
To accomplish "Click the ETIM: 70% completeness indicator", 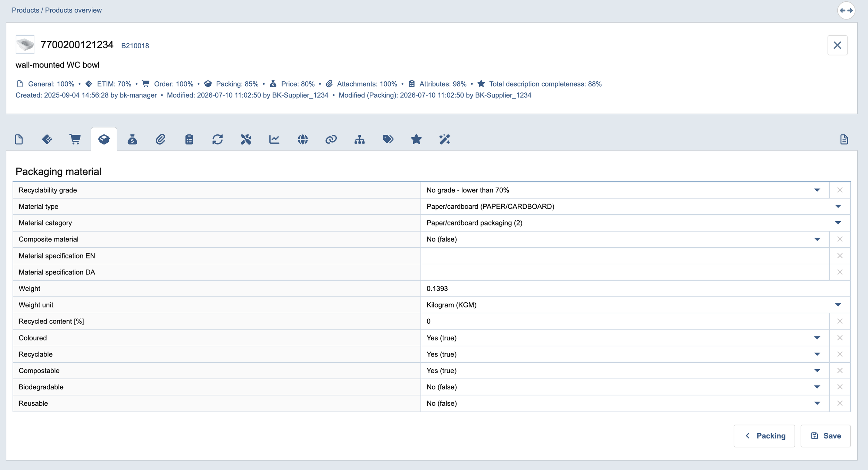I will click(x=108, y=84).
